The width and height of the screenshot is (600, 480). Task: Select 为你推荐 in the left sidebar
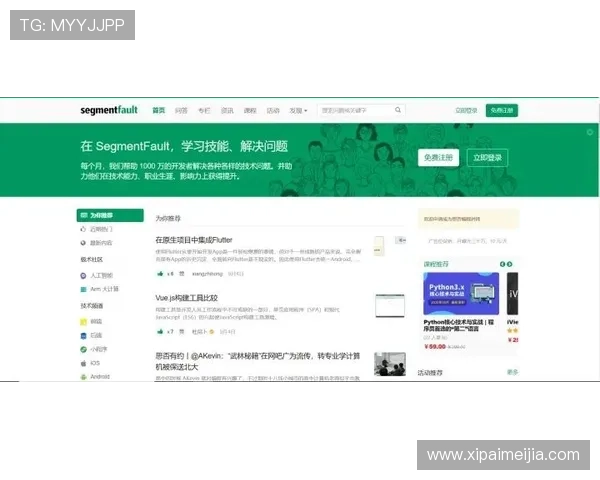(110, 215)
